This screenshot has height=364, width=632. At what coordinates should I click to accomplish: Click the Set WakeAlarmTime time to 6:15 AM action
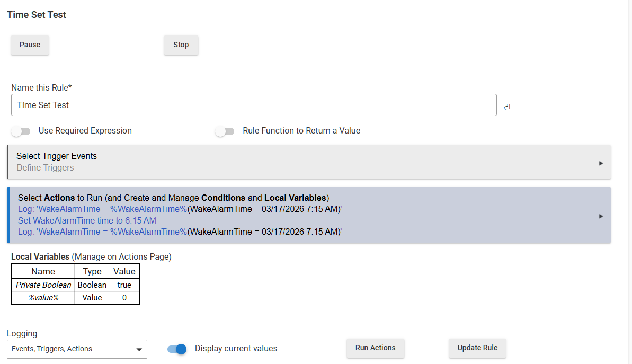(x=87, y=220)
